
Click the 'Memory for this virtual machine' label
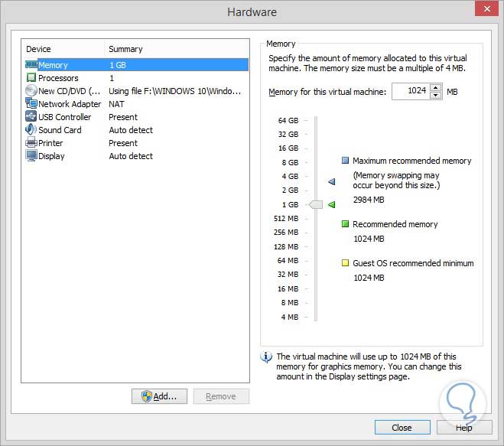tap(327, 92)
